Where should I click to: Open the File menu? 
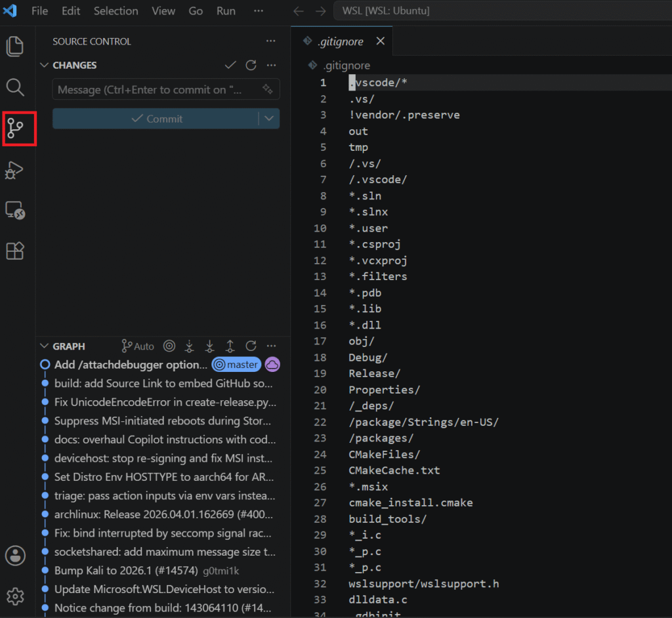pos(40,10)
